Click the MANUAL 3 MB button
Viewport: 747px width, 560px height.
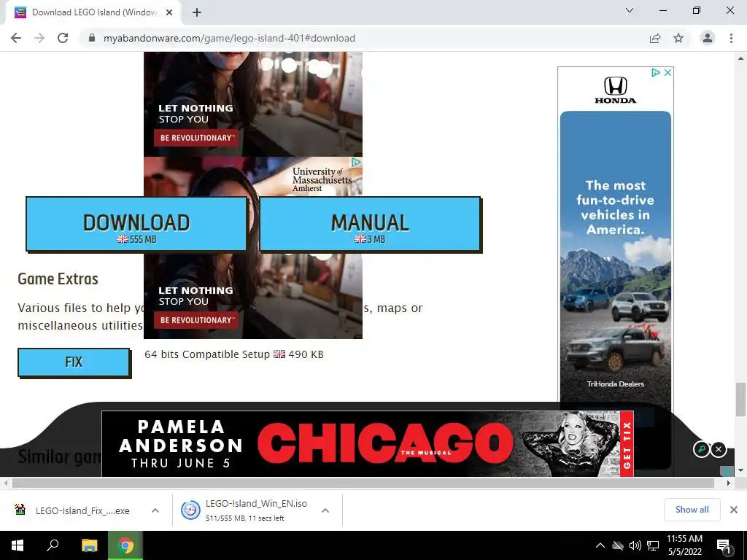(370, 224)
